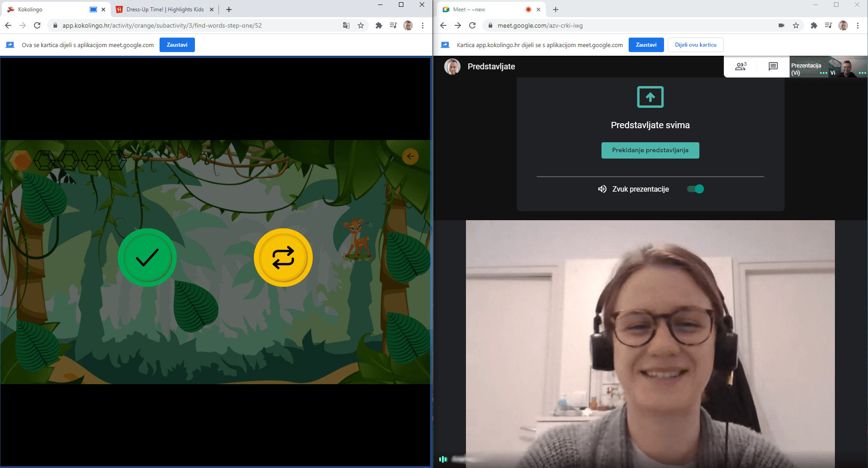Close the Dress-Up Time tab

pyautogui.click(x=212, y=10)
